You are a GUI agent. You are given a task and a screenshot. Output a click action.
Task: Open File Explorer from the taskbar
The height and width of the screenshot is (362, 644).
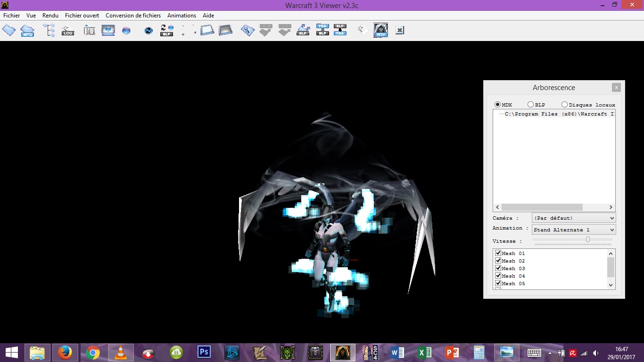(x=37, y=353)
